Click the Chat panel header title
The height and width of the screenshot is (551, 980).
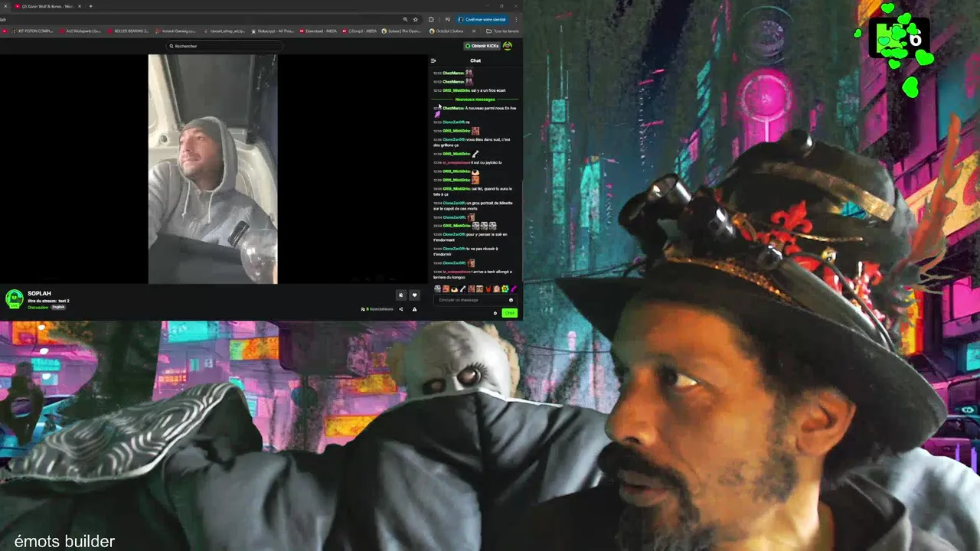click(x=475, y=60)
